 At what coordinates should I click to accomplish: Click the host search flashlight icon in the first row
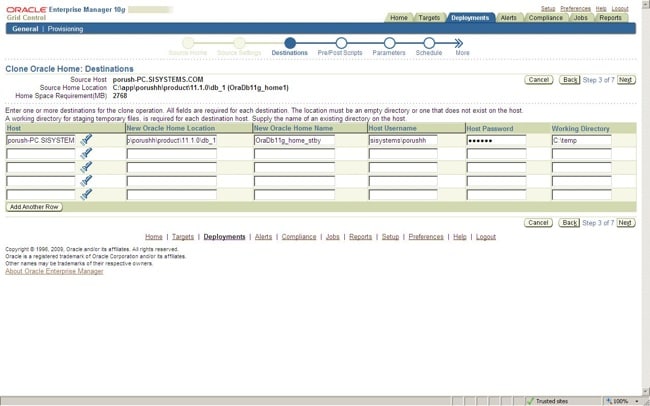86,140
